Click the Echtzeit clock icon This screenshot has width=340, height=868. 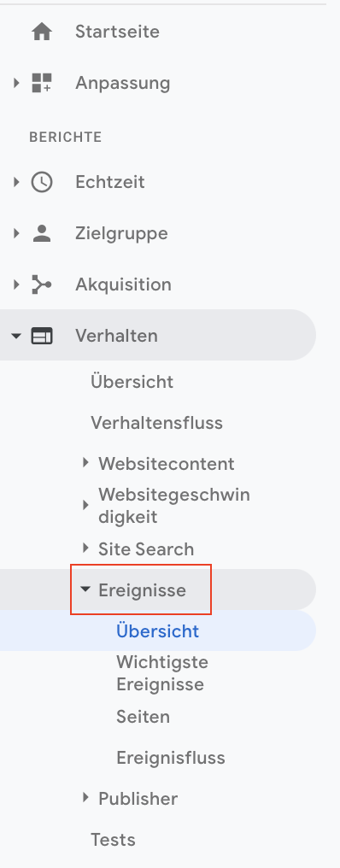coord(42,182)
